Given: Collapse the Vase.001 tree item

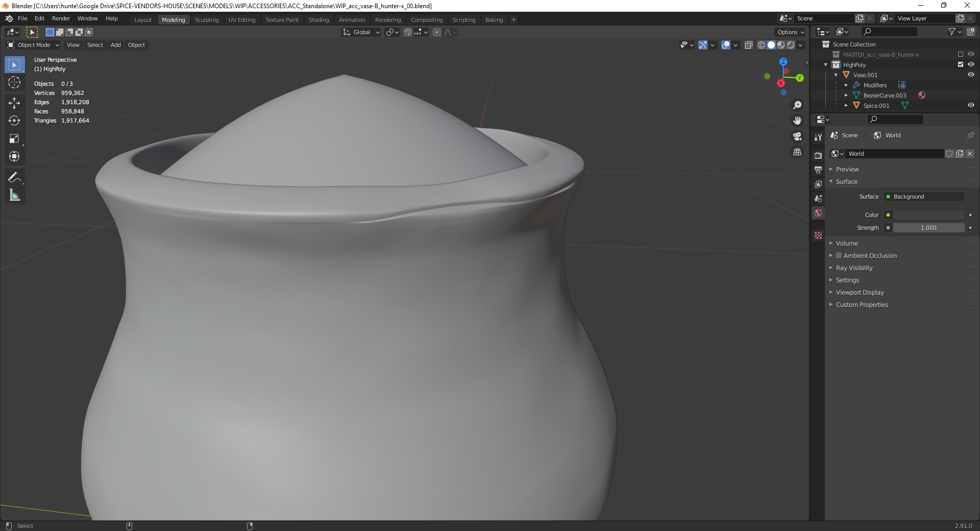Looking at the screenshot, I should tap(836, 75).
